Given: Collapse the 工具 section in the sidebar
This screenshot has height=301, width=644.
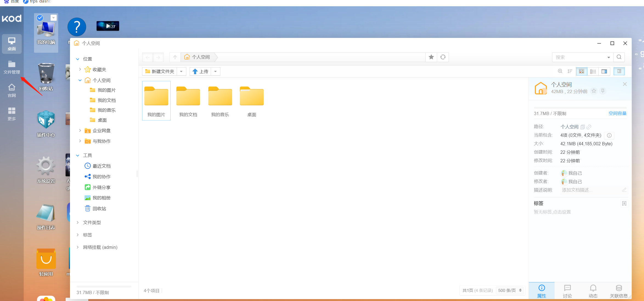Looking at the screenshot, I should click(x=78, y=155).
